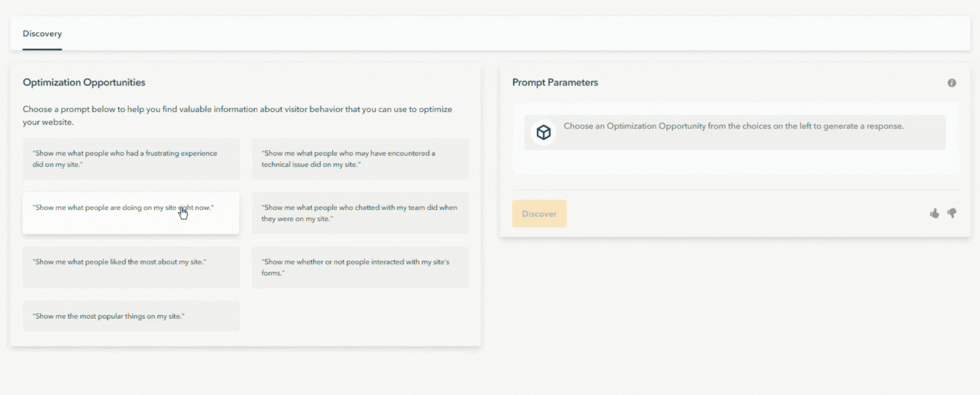Choose the technical issue prompt card
This screenshot has width=980, height=395.
360,159
